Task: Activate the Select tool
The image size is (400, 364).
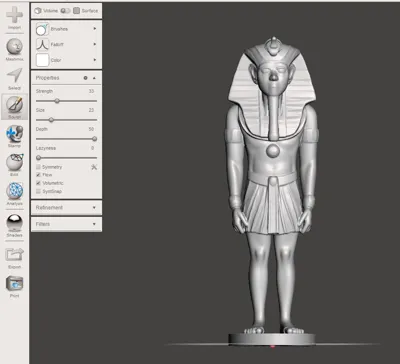Action: [x=14, y=79]
